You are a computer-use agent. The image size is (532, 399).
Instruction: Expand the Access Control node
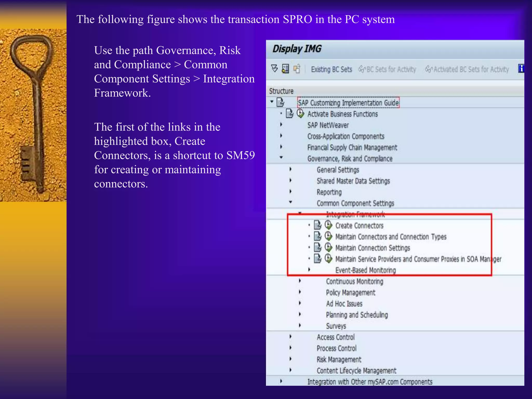point(290,337)
